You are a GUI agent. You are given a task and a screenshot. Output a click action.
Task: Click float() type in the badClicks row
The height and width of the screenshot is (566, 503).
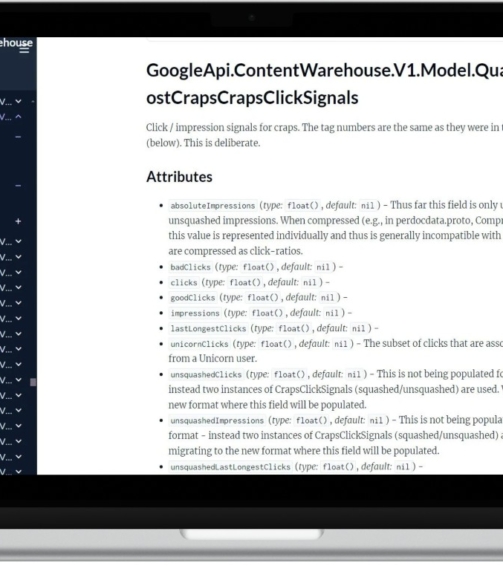259,267
